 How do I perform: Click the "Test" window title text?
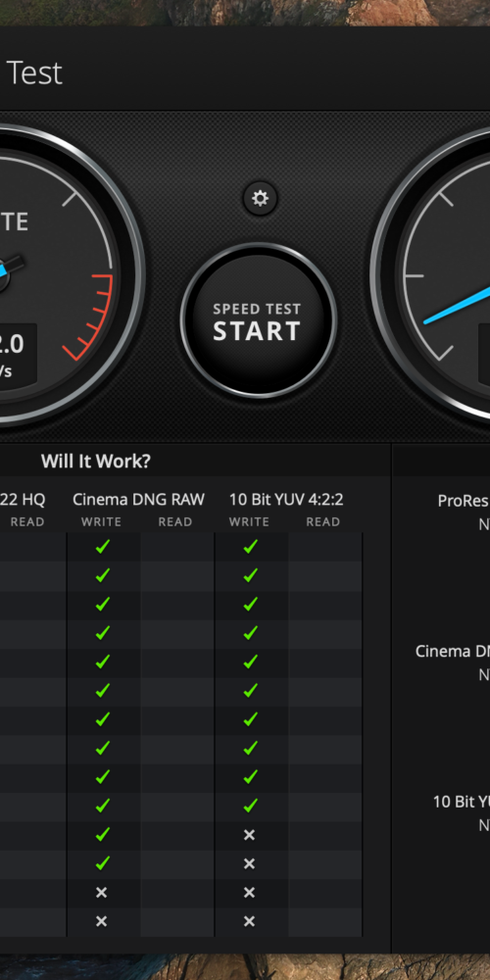pyautogui.click(x=34, y=73)
